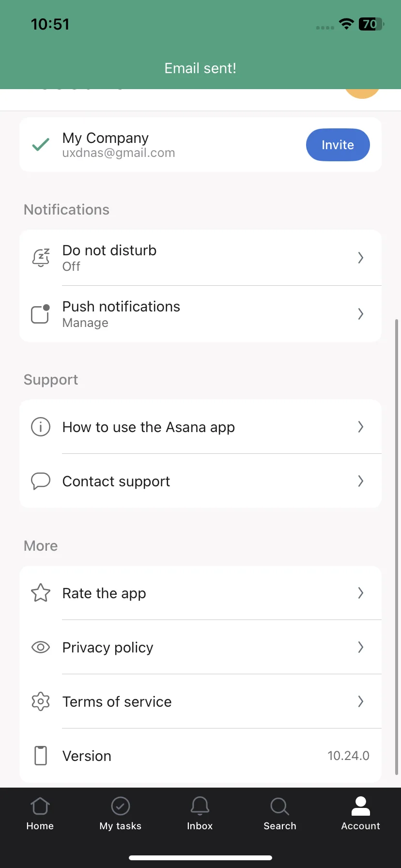This screenshot has height=868, width=401.
Task: Tap the Email sent! banner
Action: (200, 68)
